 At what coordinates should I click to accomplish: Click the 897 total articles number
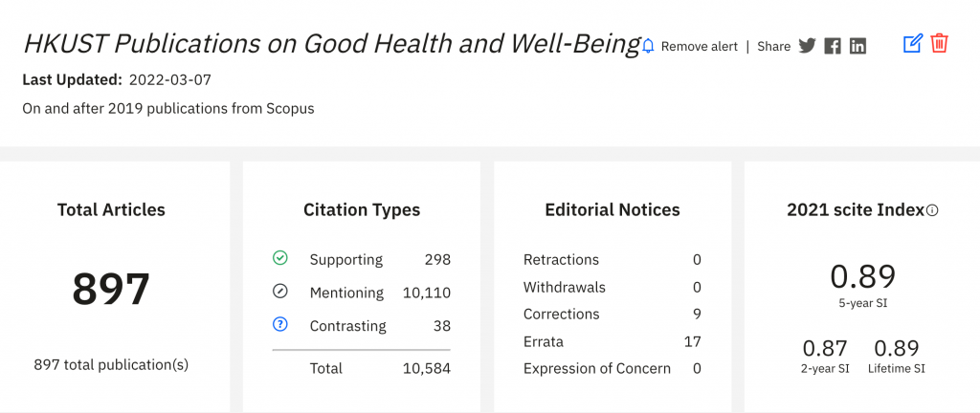coord(111,290)
